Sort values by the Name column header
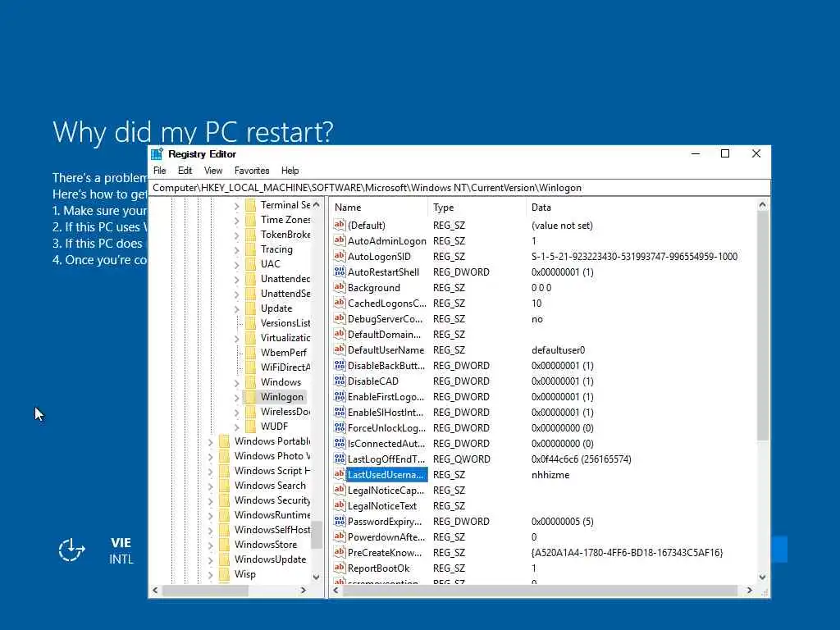 (378, 208)
